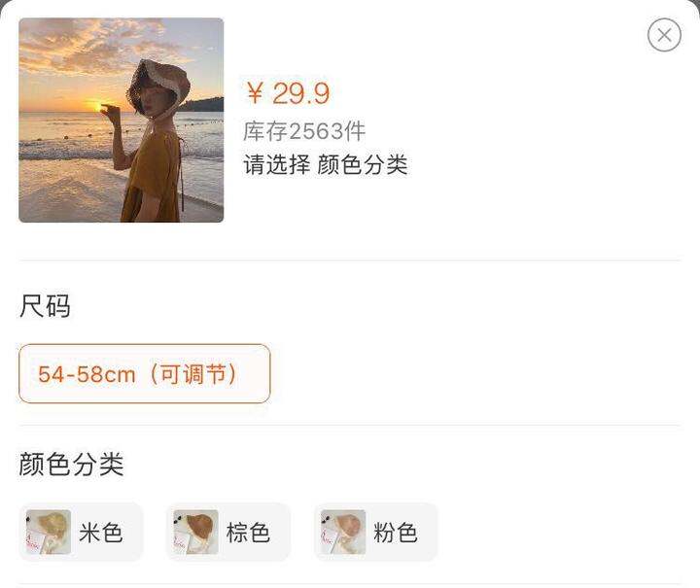The image size is (700, 588).
Task: Click the 29.9 price amount
Action: [x=300, y=93]
